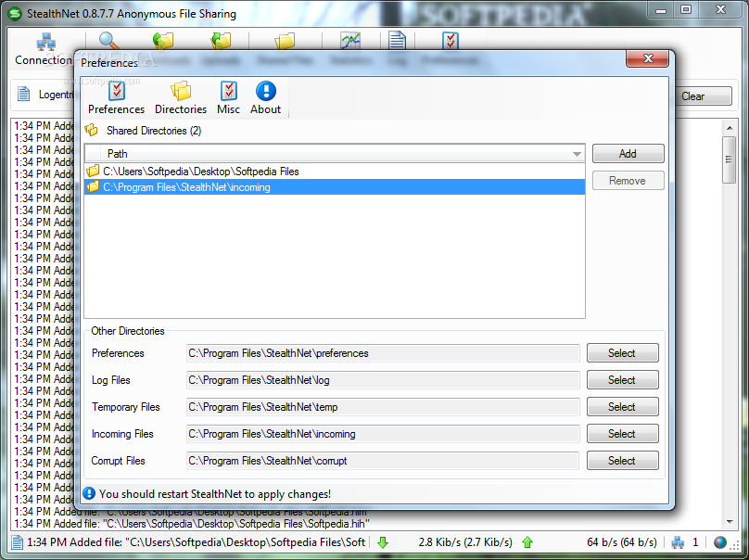Click the Preferences directory path field
The width and height of the screenshot is (749, 560).
pos(383,353)
